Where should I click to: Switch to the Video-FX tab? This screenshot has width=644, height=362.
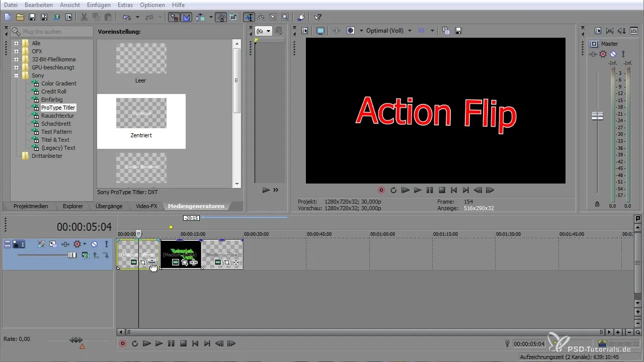click(x=146, y=206)
